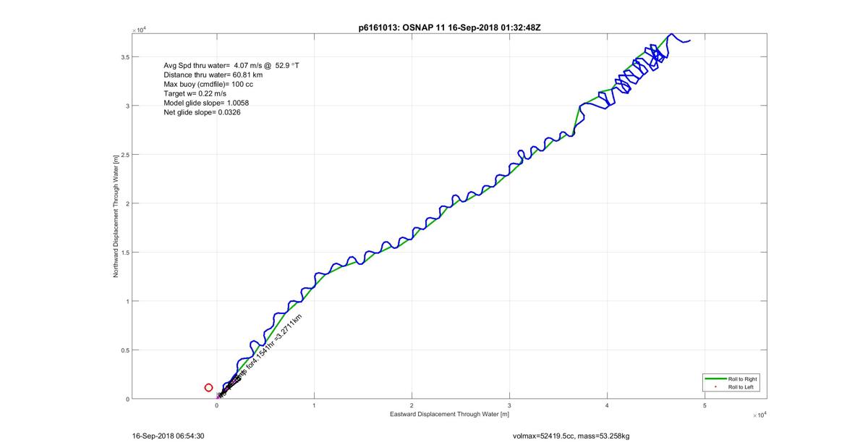This screenshot has width=868, height=448.
Task: Select the 'Distance thru water= 60.81 km' line
Action: [214, 75]
